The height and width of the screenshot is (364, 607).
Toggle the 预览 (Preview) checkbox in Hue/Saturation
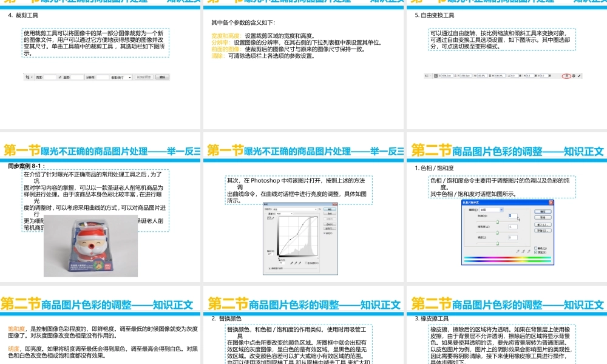pyautogui.click(x=535, y=252)
